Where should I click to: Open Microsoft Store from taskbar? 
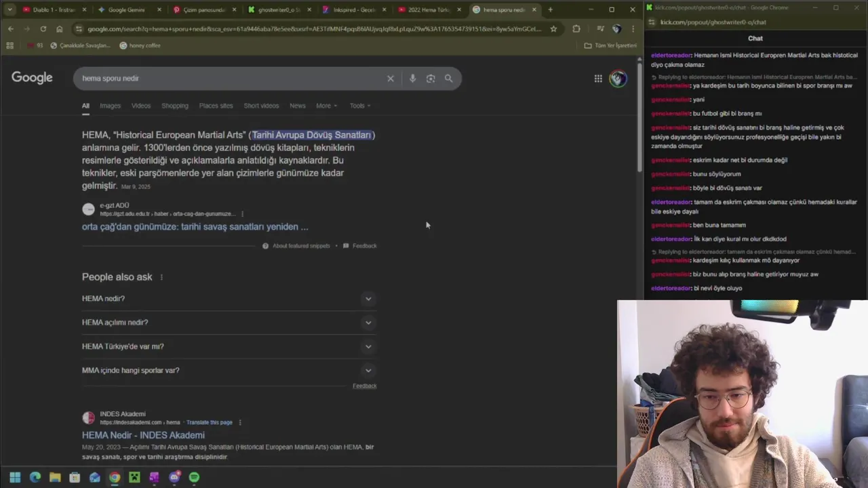[75, 477]
